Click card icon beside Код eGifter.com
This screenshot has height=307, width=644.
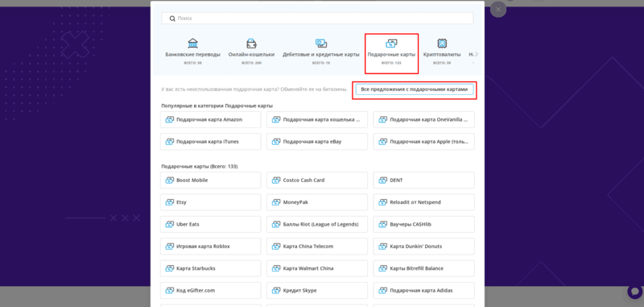point(170,291)
